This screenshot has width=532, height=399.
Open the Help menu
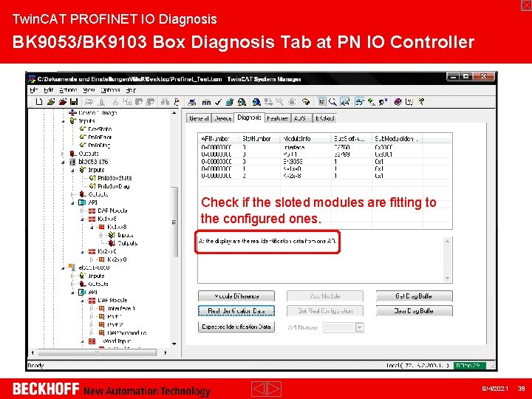click(131, 90)
